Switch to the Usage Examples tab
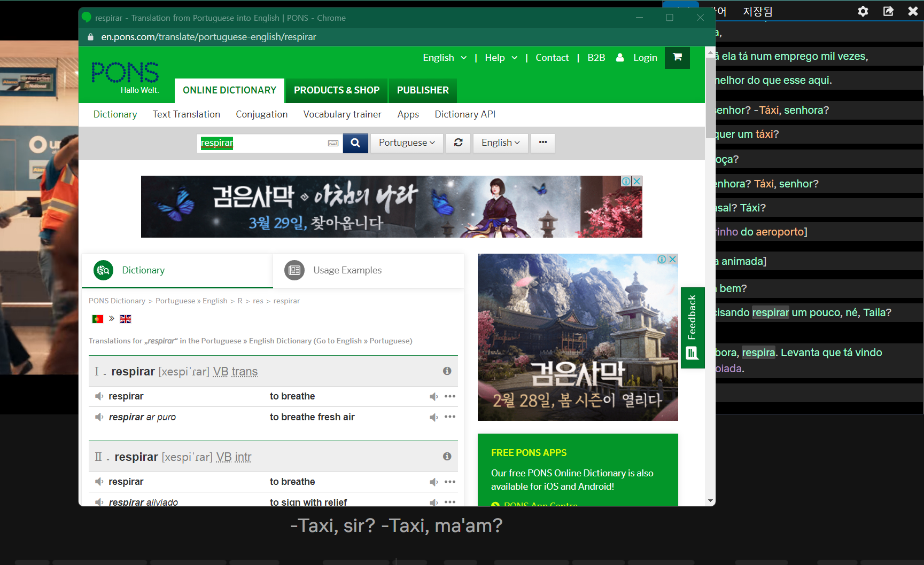The image size is (924, 565). click(369, 270)
